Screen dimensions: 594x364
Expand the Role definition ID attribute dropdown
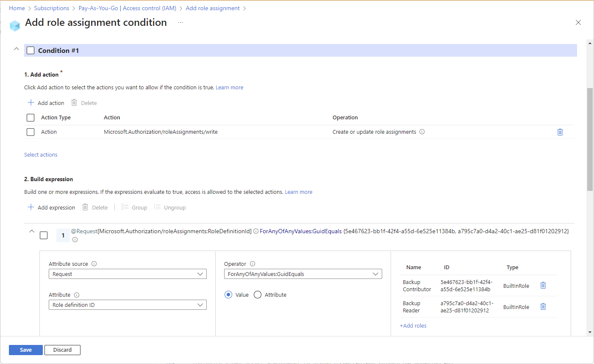tap(128, 305)
